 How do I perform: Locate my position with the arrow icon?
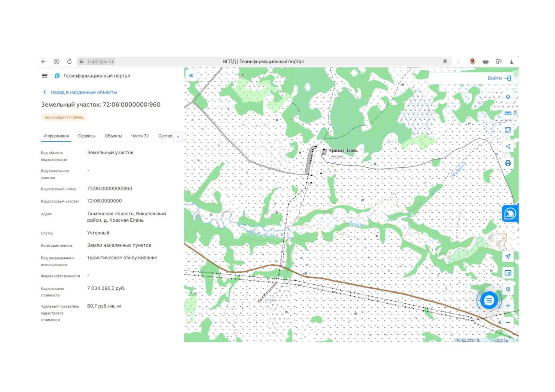click(x=508, y=256)
